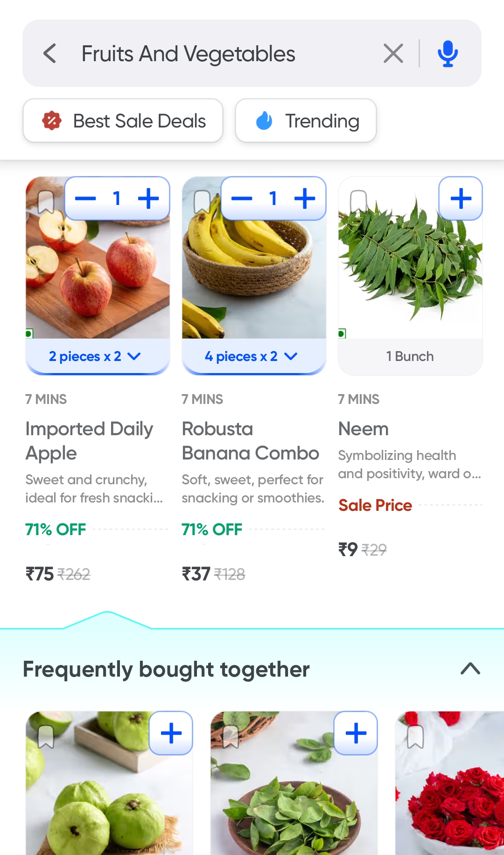The width and height of the screenshot is (504, 855).
Task: Clear the Fruits And Vegetables search text
Action: click(393, 53)
